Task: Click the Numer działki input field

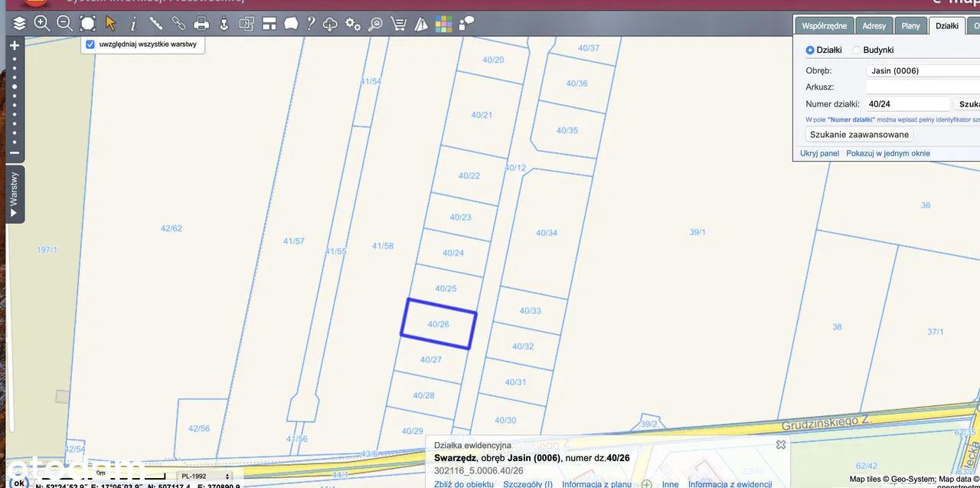Action: [x=908, y=104]
